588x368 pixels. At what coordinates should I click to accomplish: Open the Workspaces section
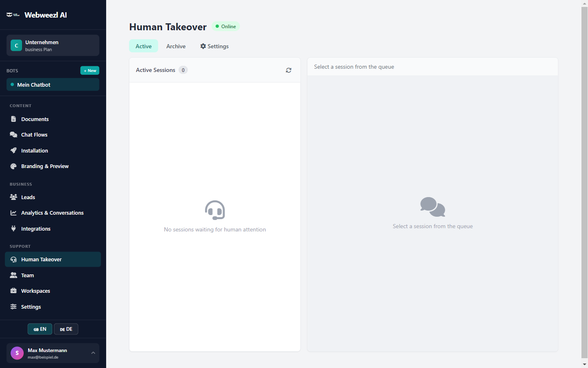coord(36,291)
